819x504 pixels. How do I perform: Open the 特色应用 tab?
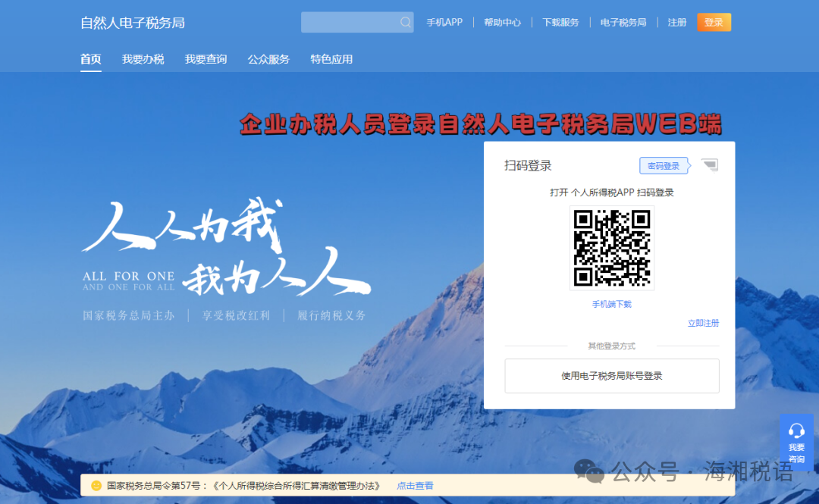(331, 58)
